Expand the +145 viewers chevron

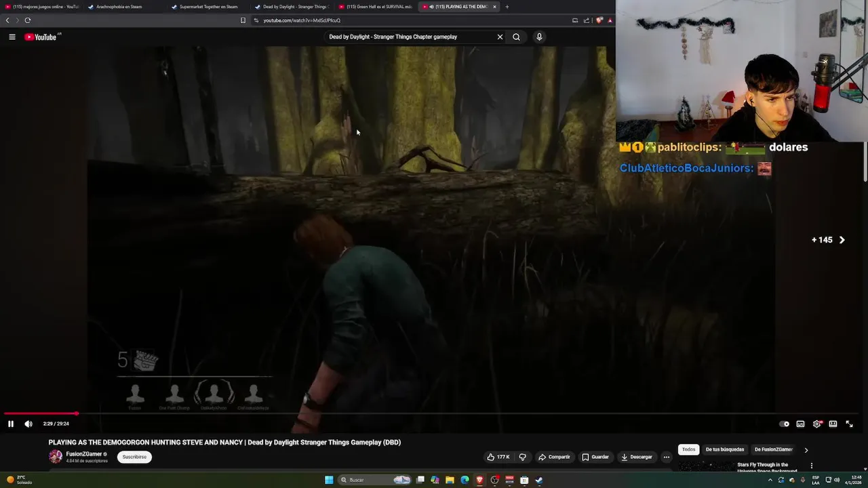coord(842,240)
